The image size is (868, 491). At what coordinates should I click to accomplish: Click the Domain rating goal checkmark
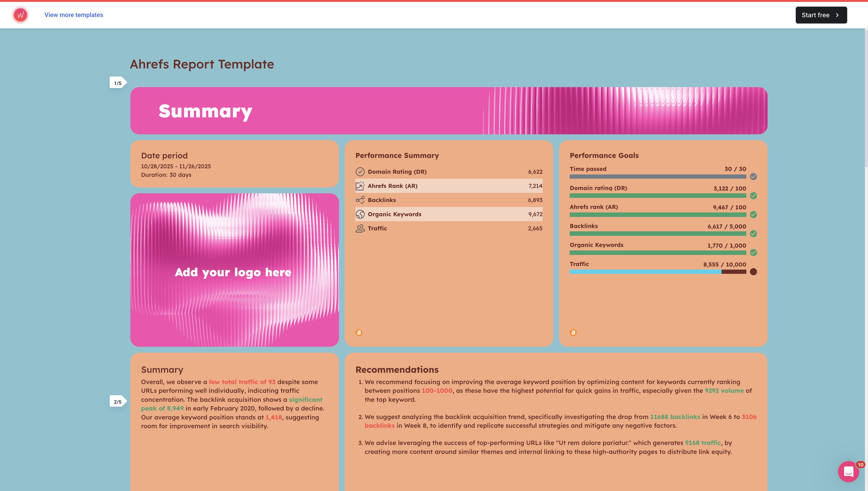click(x=753, y=196)
